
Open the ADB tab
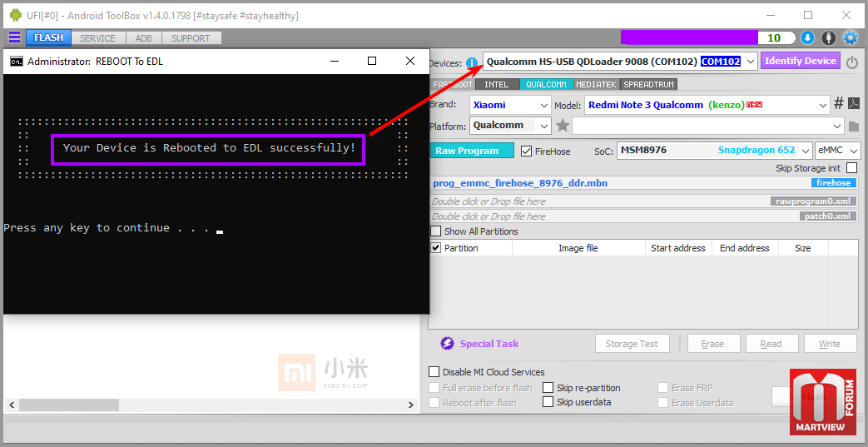click(143, 38)
